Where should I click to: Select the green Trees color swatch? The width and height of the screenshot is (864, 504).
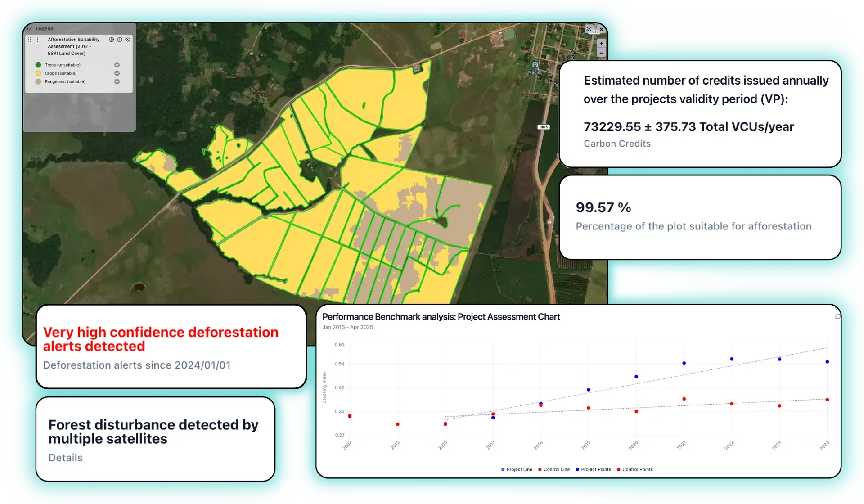pos(38,65)
